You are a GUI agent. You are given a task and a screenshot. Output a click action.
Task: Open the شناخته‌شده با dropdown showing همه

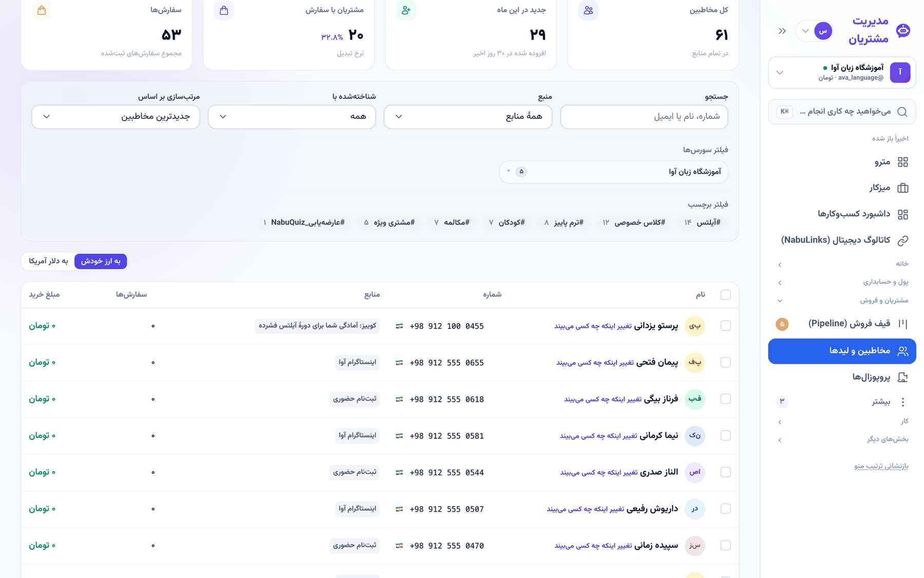pyautogui.click(x=292, y=117)
